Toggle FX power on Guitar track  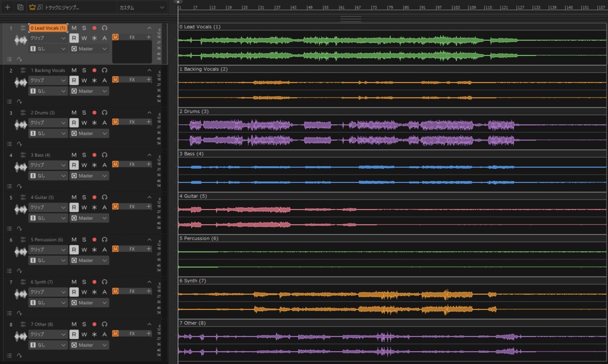(x=115, y=206)
